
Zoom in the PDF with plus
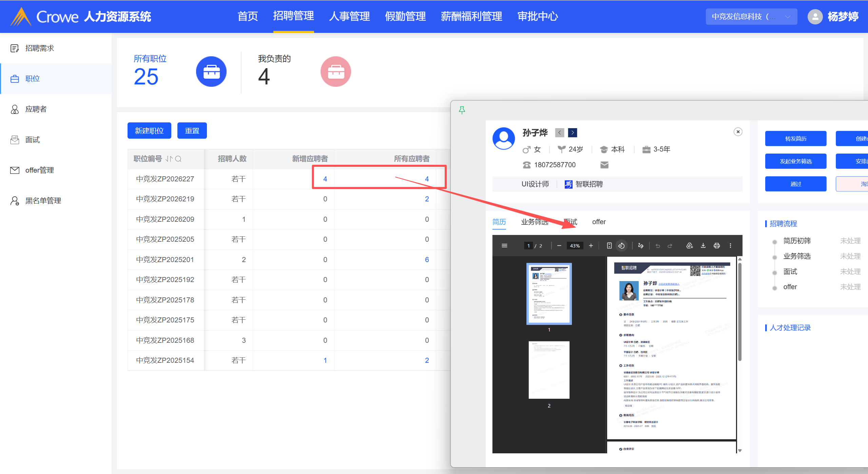point(591,245)
